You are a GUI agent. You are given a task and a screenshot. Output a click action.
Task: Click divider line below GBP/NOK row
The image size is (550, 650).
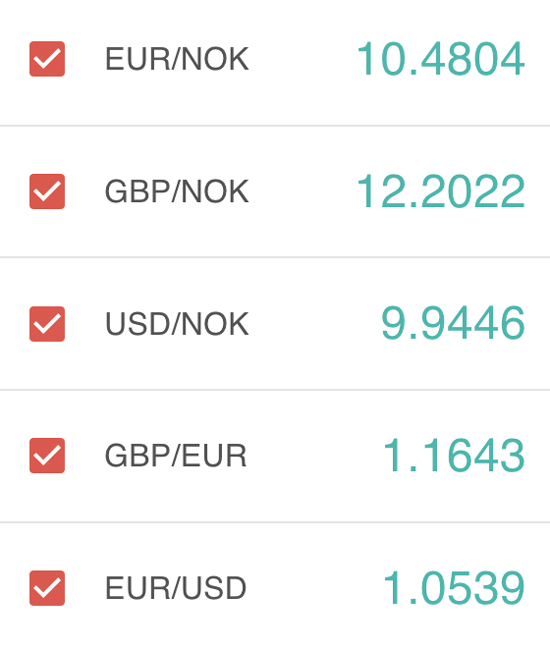275,257
